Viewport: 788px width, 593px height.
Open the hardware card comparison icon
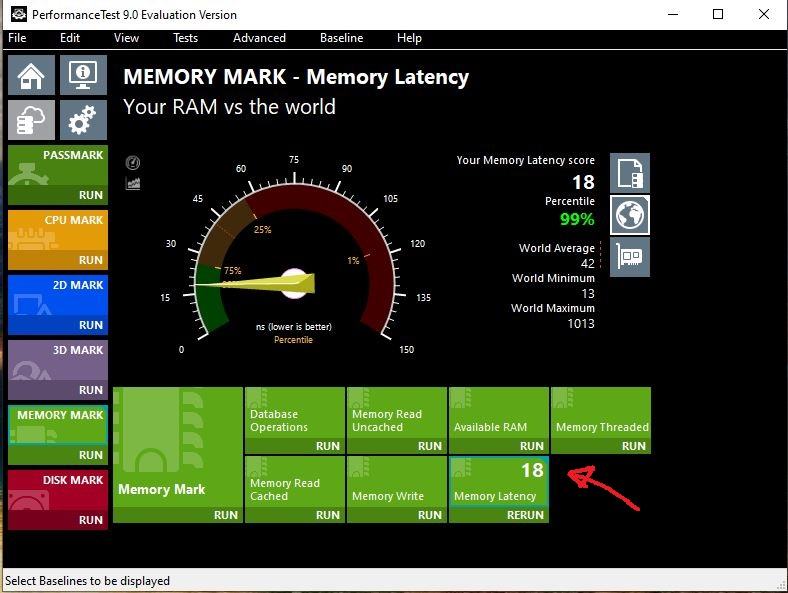[630, 257]
